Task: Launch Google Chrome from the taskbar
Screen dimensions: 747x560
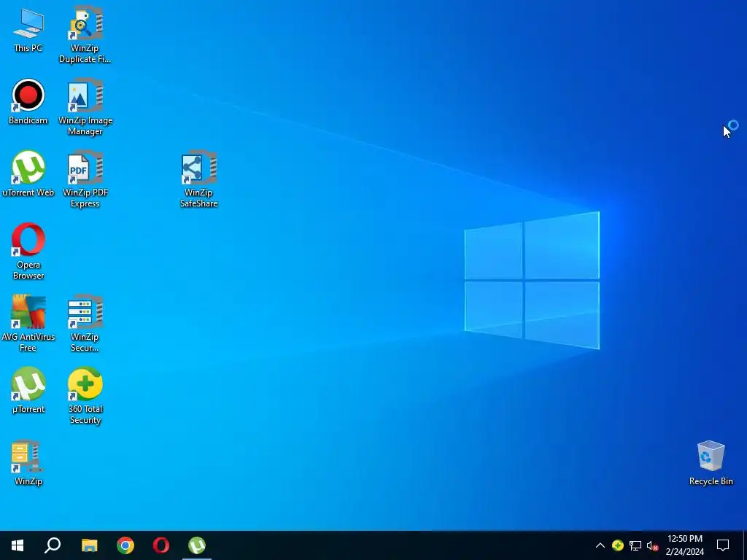Action: (x=125, y=545)
